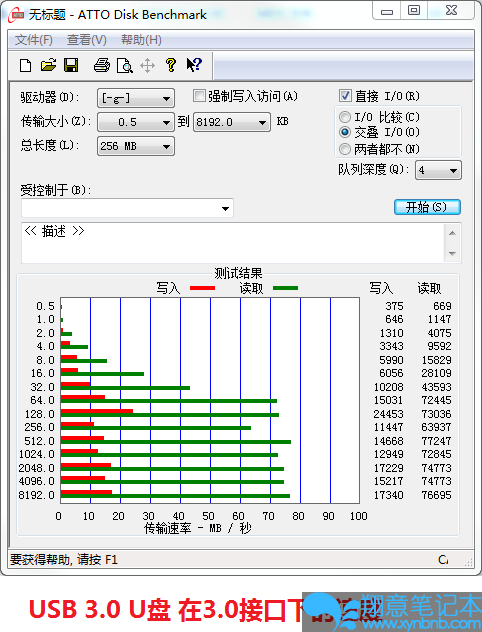The height and width of the screenshot is (632, 482).
Task: Open the 0.5 transfer size start dropdown
Action: click(136, 122)
